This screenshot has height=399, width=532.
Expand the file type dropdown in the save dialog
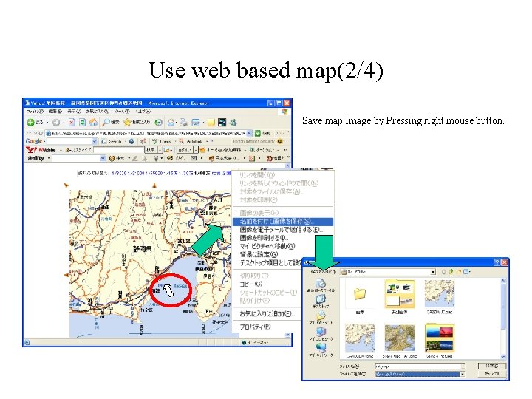(463, 374)
